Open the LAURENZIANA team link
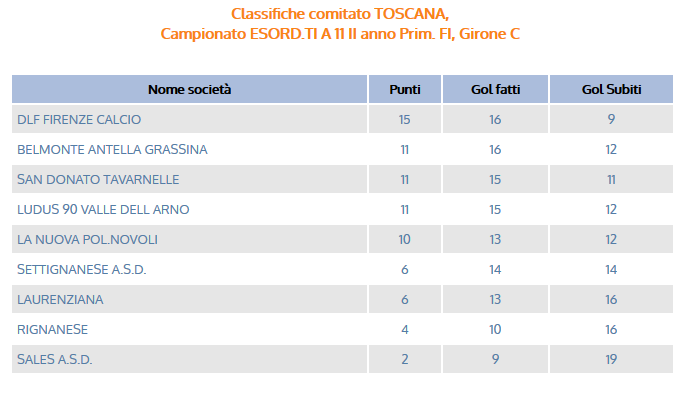This screenshot has height=393, width=680. [x=60, y=299]
